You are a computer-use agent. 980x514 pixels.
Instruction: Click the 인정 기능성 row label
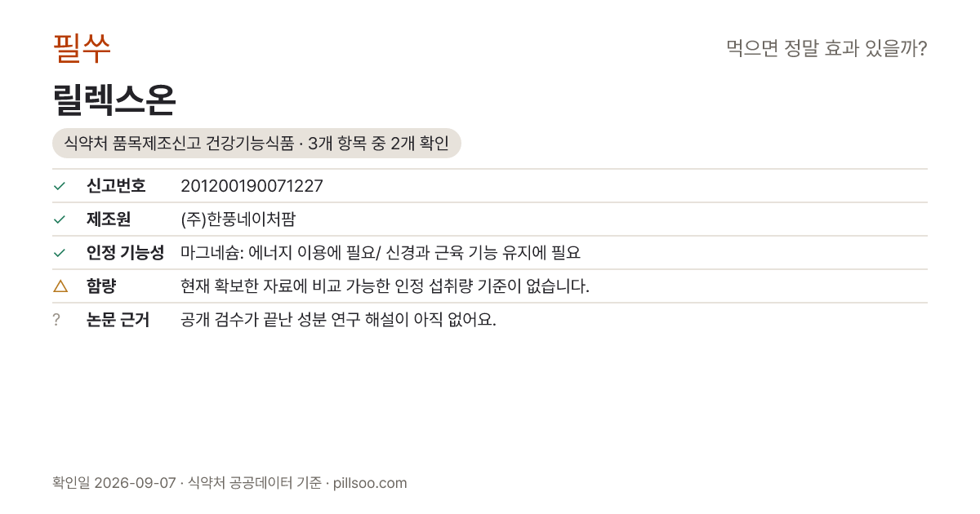pos(125,253)
